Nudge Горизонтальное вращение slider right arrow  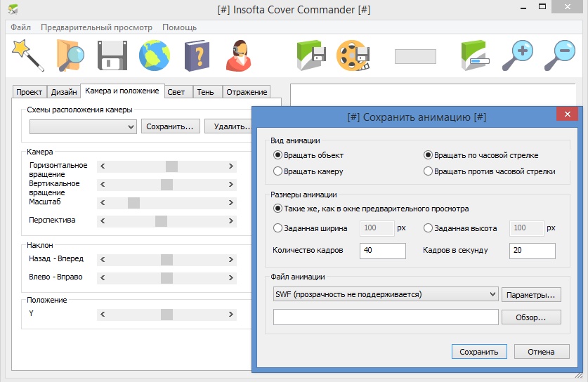[231, 166]
